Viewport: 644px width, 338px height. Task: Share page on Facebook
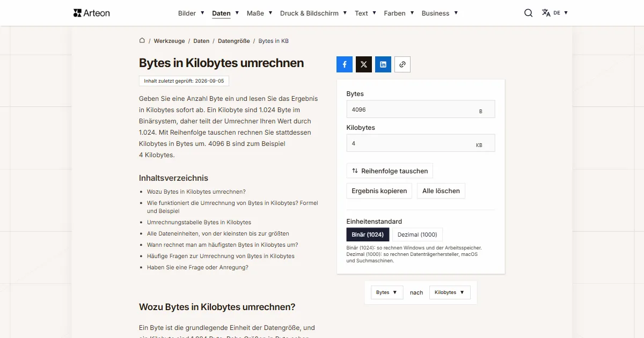tap(345, 64)
